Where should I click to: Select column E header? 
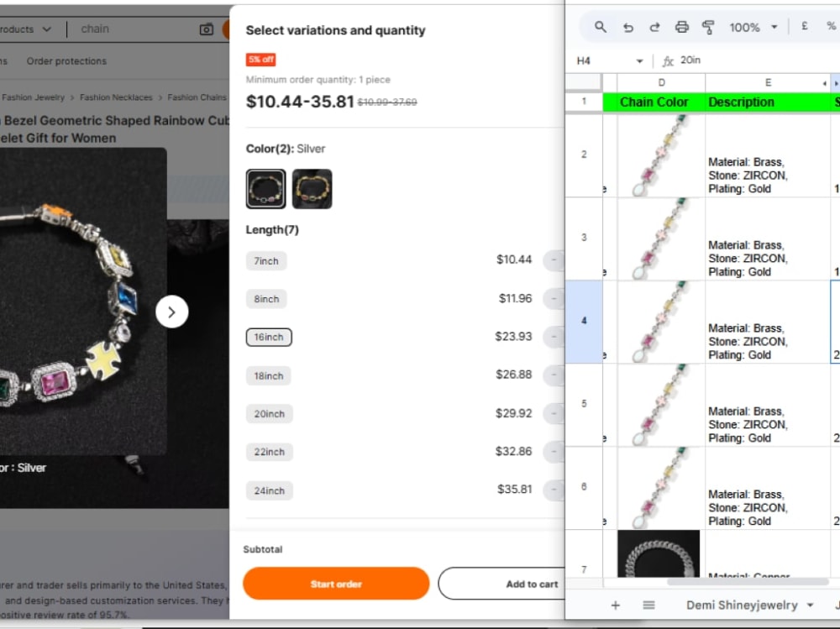tap(768, 82)
